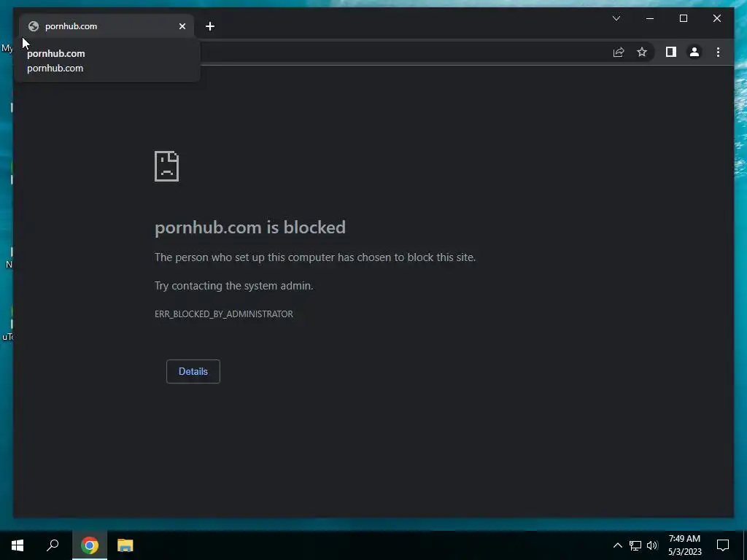
Task: Click the globe favicon on the tab
Action: [x=34, y=26]
